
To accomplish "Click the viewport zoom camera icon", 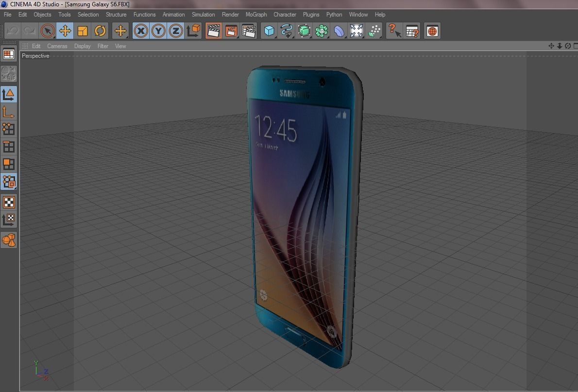I will pos(560,46).
